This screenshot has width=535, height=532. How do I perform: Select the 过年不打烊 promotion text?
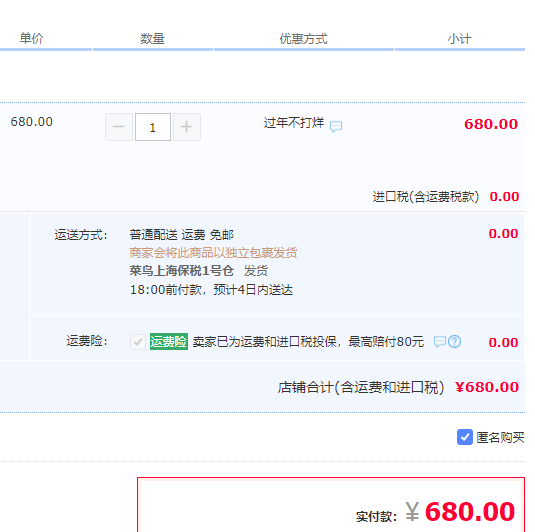pos(294,123)
